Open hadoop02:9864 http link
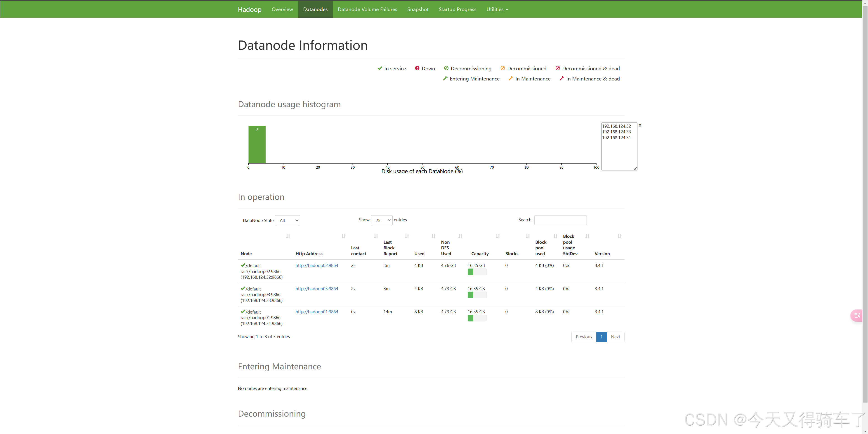This screenshot has width=868, height=434. [316, 266]
